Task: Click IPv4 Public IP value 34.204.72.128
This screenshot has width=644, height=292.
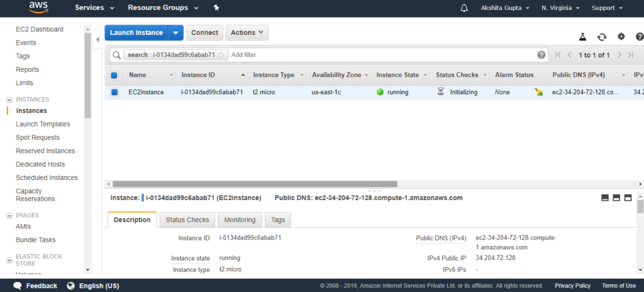Action: tap(496, 258)
